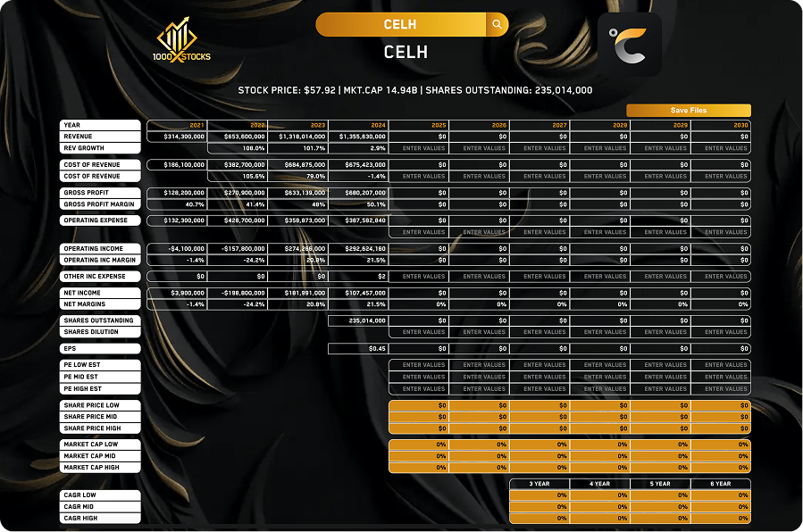The width and height of the screenshot is (803, 532).
Task: Click the CAGR High row label
Action: click(100, 518)
